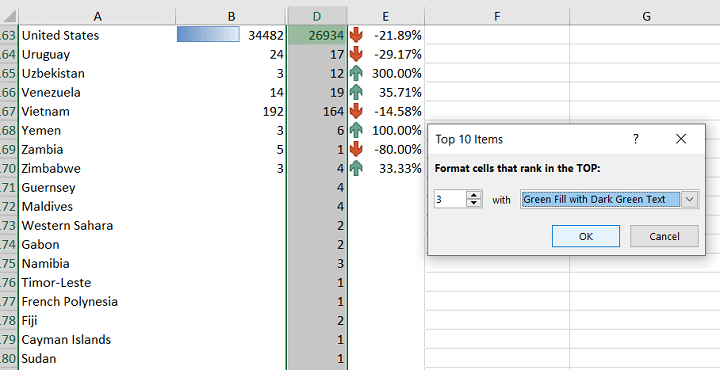This screenshot has width=720, height=370.
Task: Select the -80.00% cell
Action: (x=386, y=150)
